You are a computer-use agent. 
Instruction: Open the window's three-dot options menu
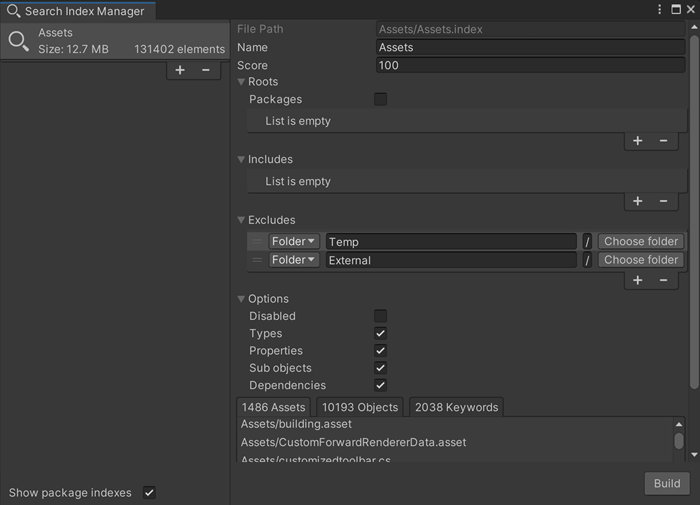659,9
